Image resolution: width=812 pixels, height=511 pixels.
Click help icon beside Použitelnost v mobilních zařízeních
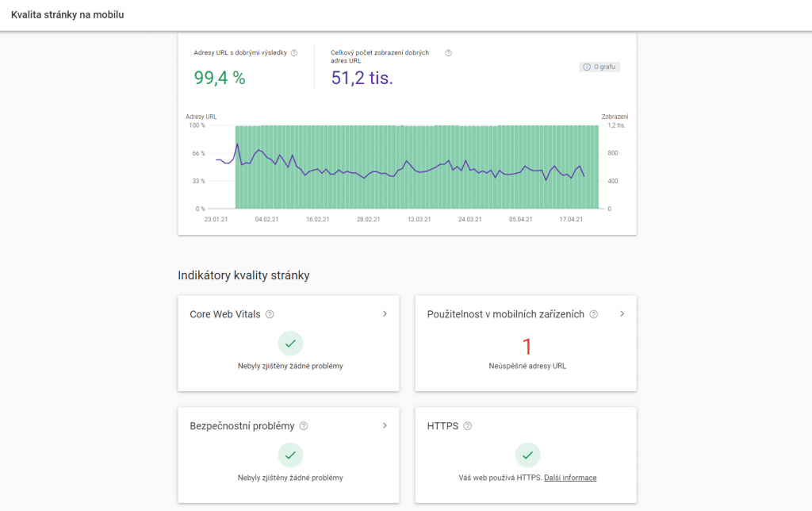click(x=594, y=314)
